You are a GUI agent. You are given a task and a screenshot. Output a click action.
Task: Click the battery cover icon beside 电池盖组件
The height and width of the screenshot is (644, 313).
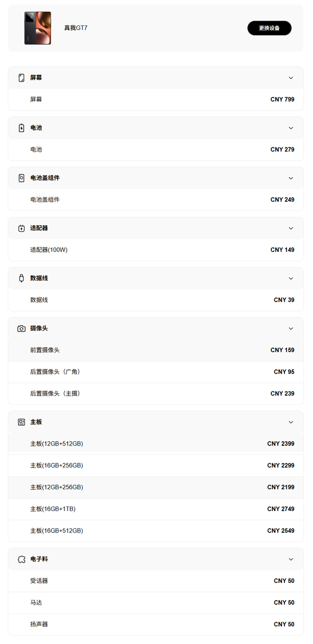pos(21,178)
